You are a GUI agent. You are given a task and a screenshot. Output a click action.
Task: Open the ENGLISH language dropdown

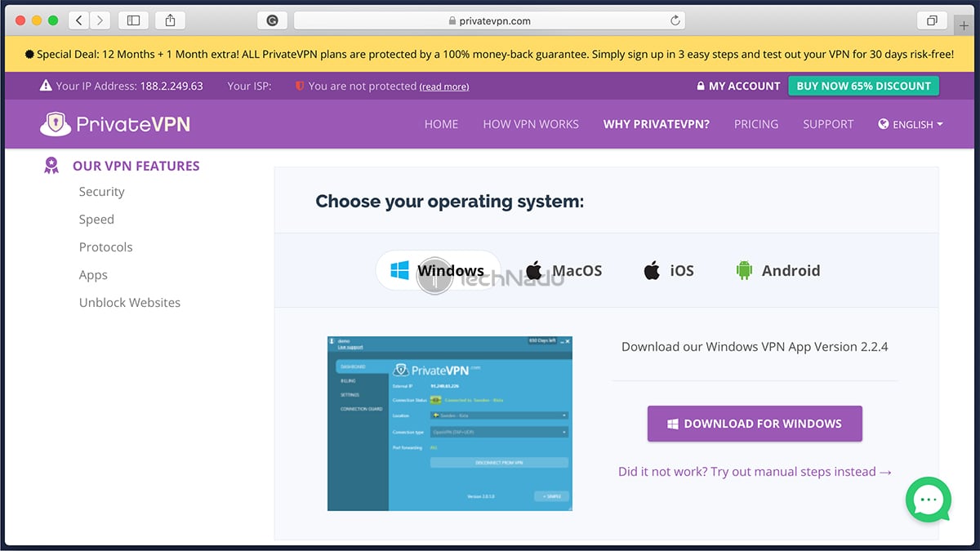pyautogui.click(x=911, y=125)
